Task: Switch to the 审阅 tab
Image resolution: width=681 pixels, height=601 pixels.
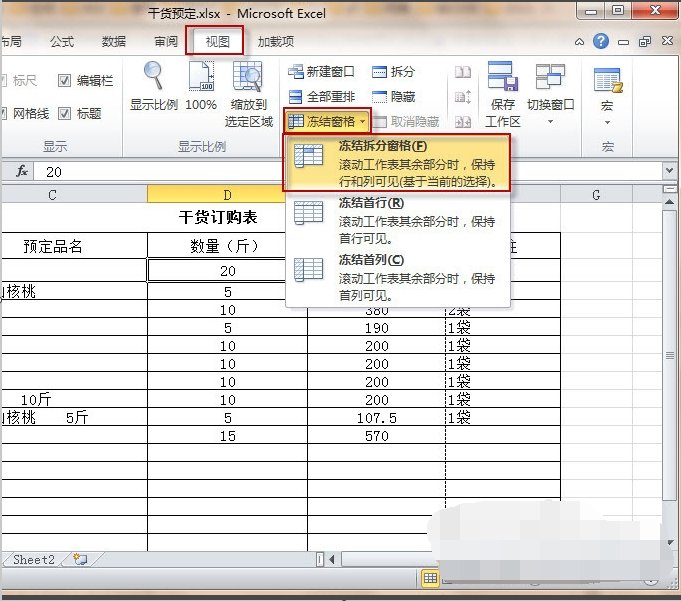Action: point(165,41)
